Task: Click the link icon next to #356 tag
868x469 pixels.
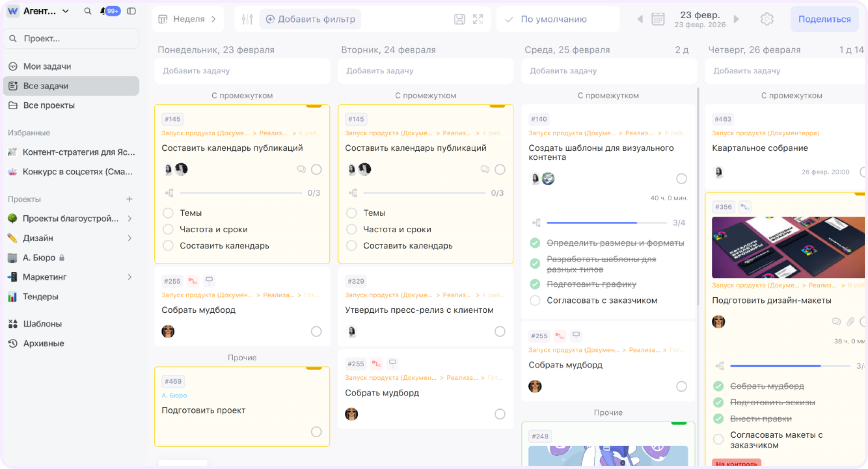Action: click(745, 207)
